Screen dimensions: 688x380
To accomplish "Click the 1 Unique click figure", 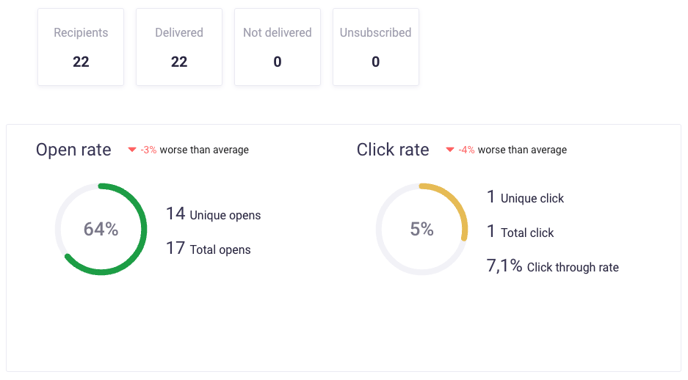I will pyautogui.click(x=525, y=197).
